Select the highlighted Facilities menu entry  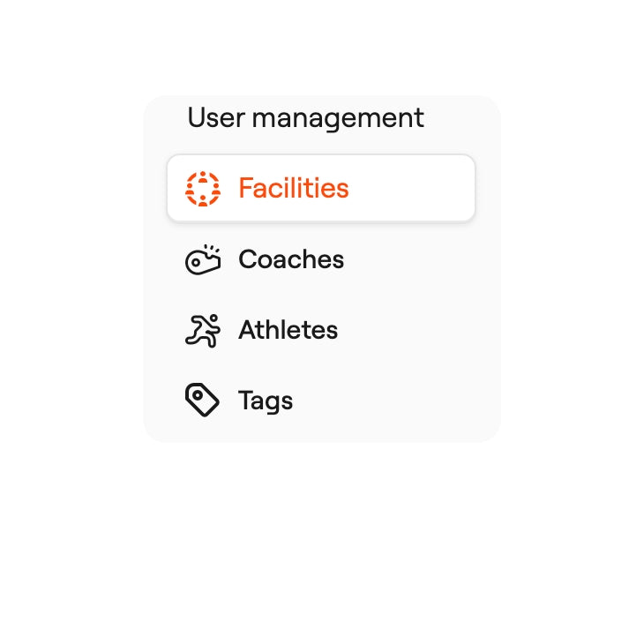pyautogui.click(x=321, y=189)
